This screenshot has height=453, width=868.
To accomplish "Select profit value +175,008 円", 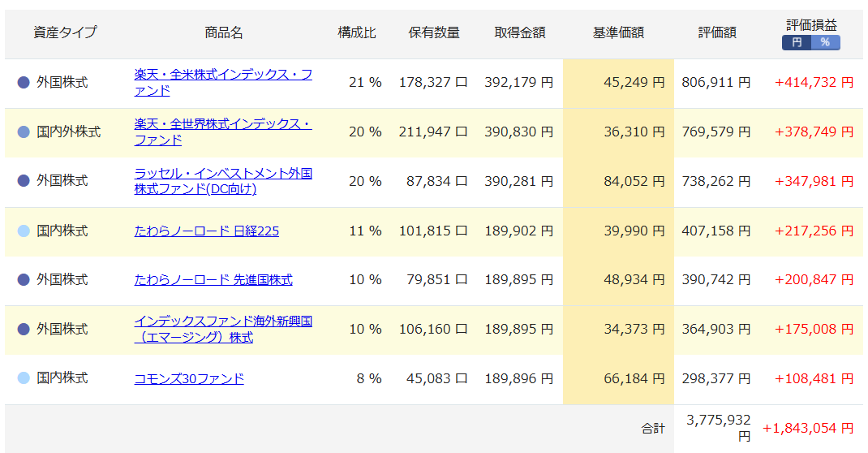I will tap(814, 329).
